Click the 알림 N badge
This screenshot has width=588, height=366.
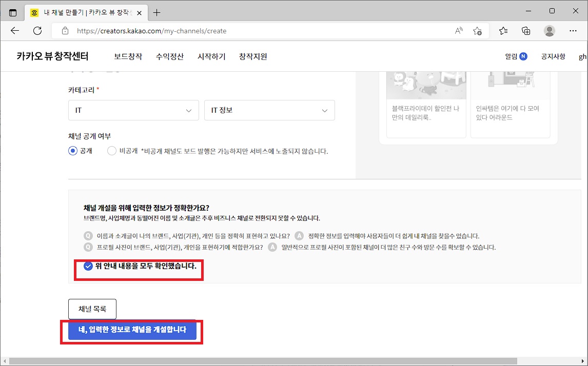pyautogui.click(x=523, y=56)
